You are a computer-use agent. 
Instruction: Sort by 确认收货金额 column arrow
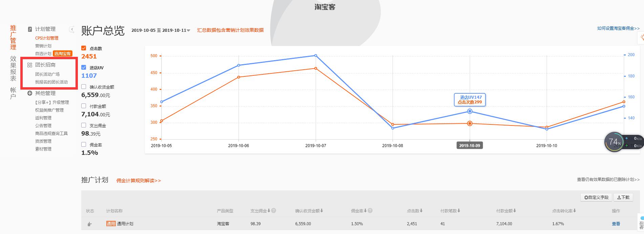322,211
